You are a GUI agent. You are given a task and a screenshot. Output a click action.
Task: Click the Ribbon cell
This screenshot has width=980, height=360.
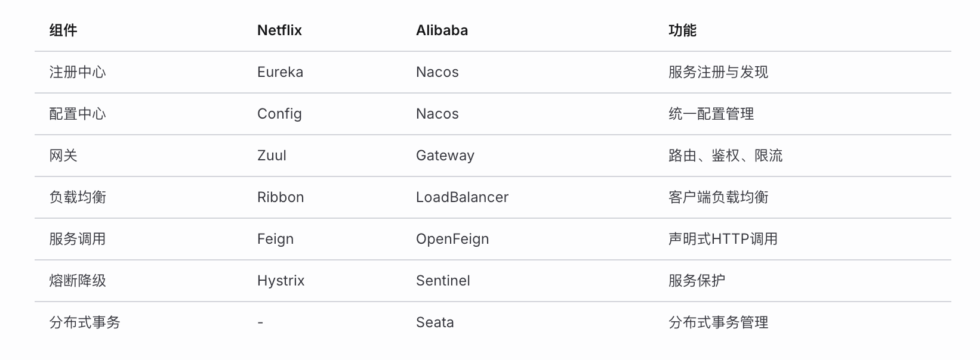coord(281,197)
